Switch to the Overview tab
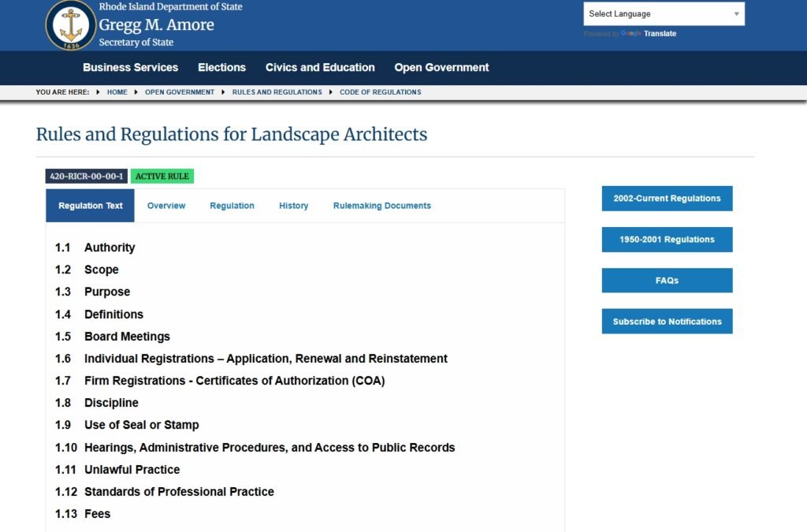 pos(165,205)
